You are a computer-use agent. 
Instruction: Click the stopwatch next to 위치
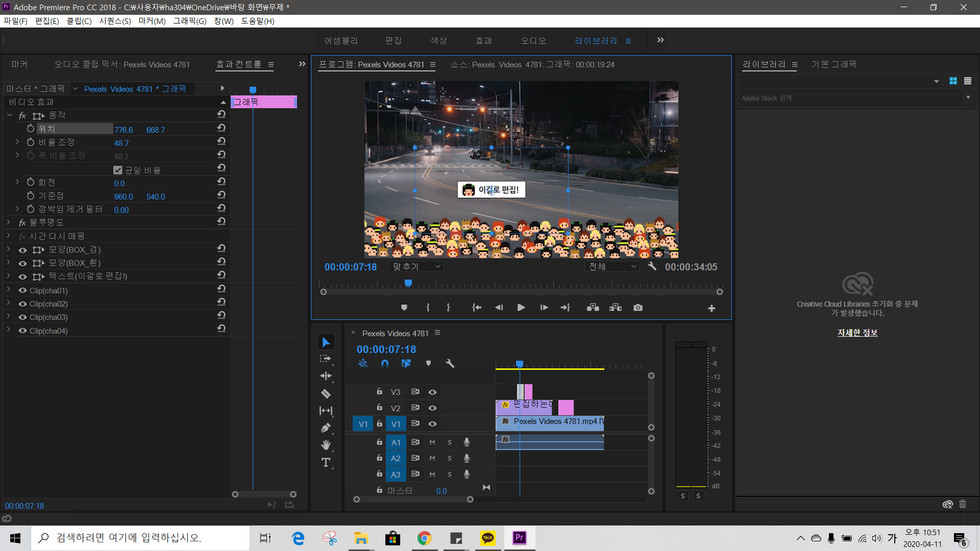31,129
